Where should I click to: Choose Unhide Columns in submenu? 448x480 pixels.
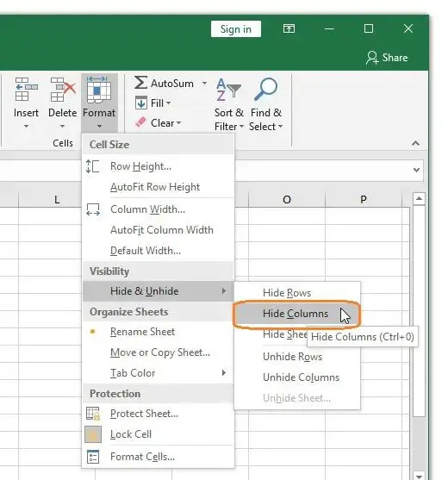point(297,377)
